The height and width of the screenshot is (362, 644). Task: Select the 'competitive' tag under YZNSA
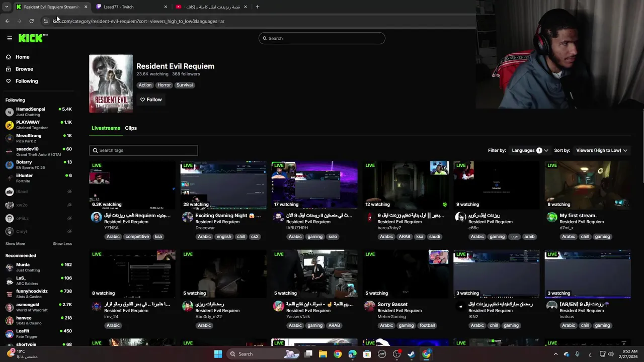[x=137, y=237]
